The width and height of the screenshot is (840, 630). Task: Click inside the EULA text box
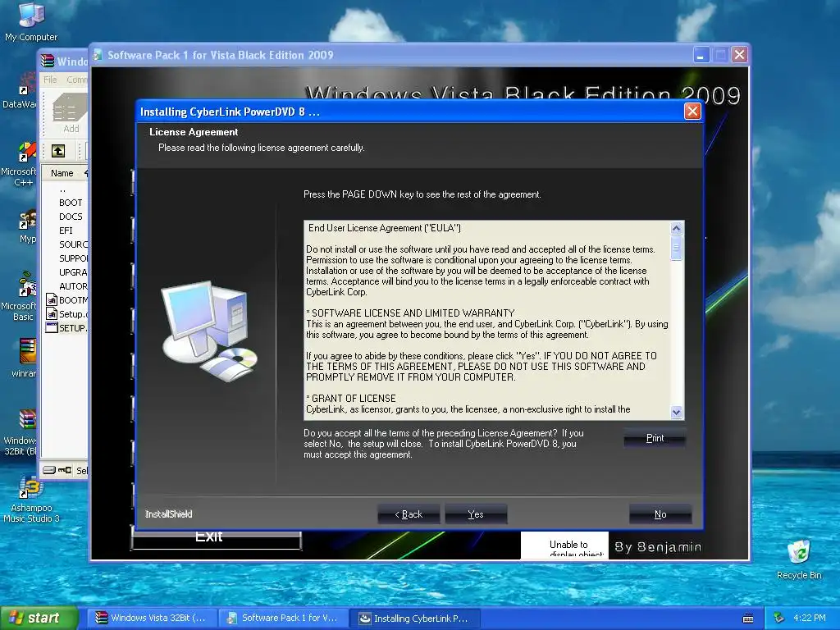point(487,320)
